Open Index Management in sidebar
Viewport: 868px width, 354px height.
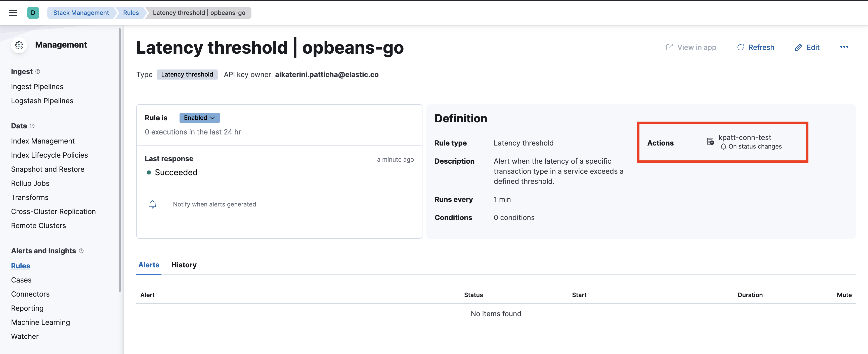tap(43, 141)
